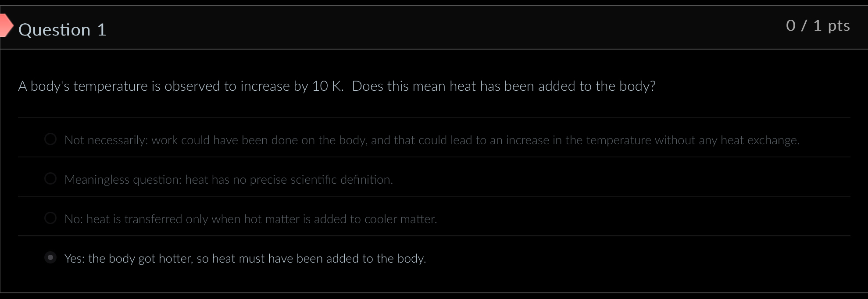The height and width of the screenshot is (299, 868).
Task: Select the 'No: heat is transferred only' radio button
Action: pyautogui.click(x=50, y=217)
